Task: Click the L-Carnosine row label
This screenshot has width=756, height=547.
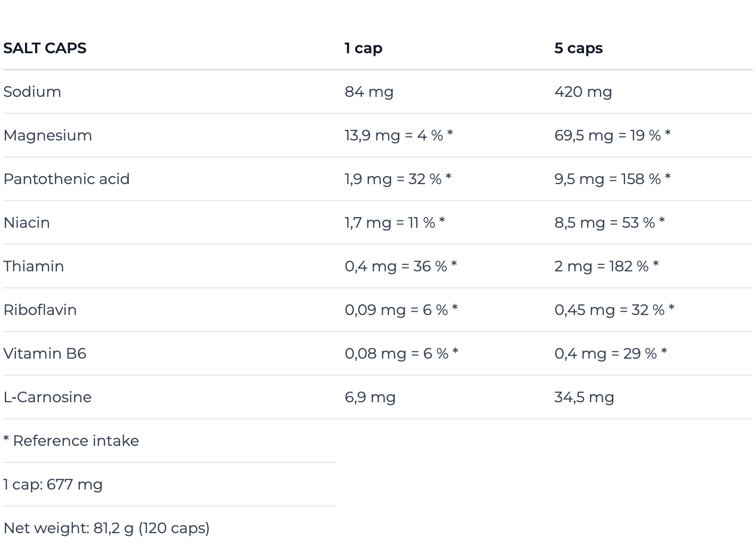Action: pos(47,397)
